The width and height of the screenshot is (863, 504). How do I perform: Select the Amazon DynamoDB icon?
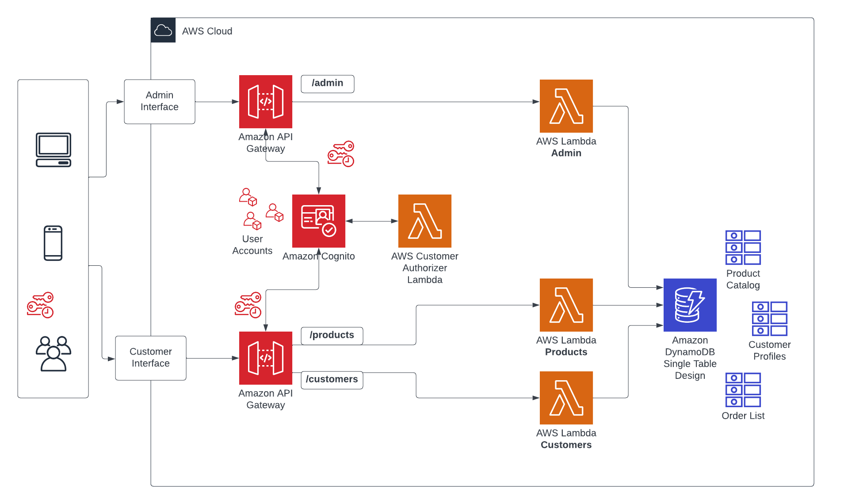(x=690, y=305)
